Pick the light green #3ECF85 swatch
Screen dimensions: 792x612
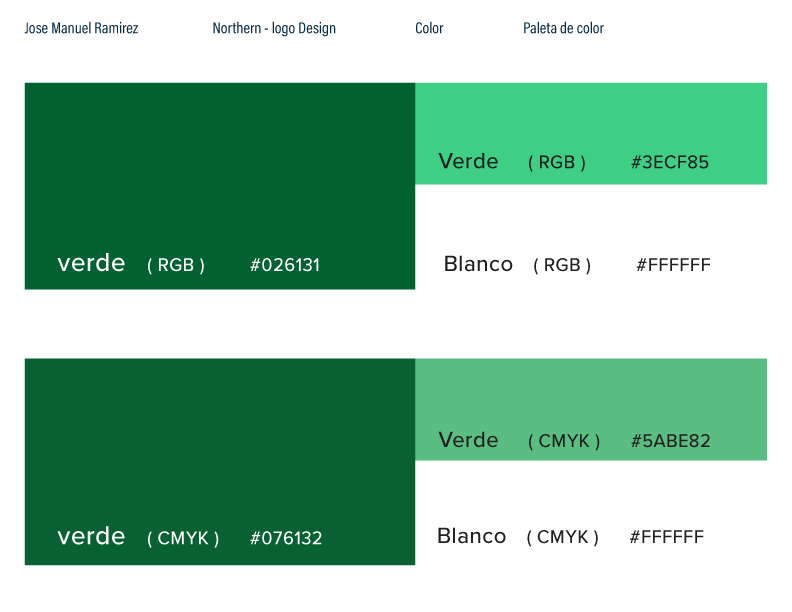[590, 115]
